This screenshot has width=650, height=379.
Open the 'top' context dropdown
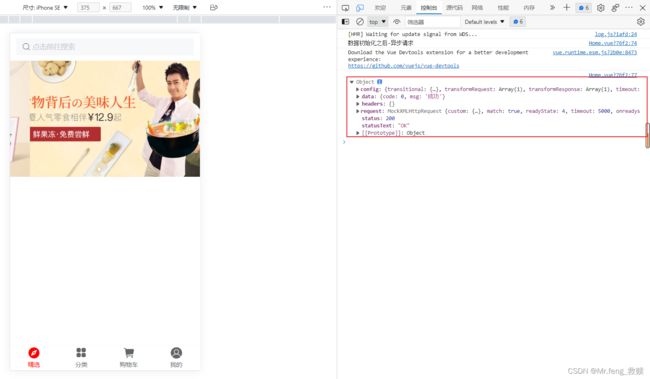tap(377, 22)
